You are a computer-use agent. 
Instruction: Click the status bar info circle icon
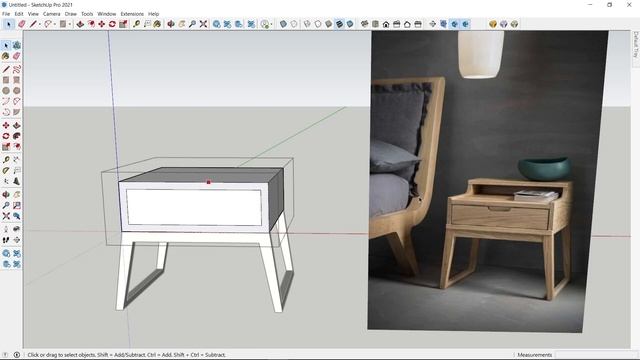16,355
